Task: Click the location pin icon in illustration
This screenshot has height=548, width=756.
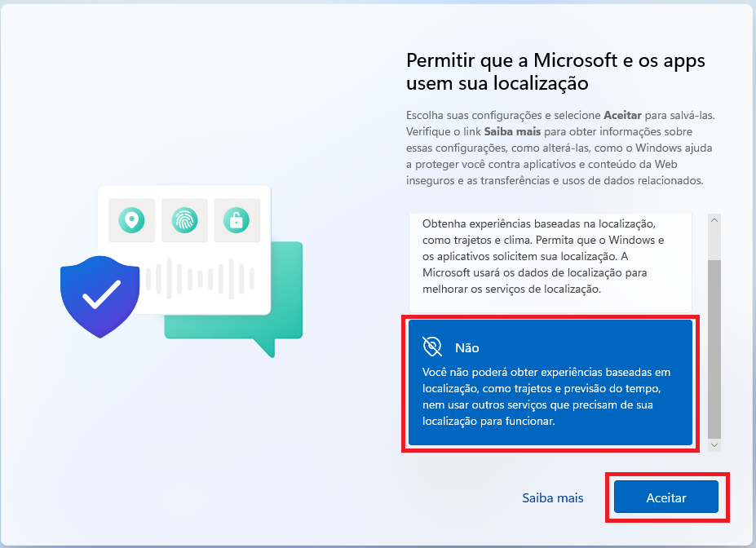Action: click(x=131, y=220)
